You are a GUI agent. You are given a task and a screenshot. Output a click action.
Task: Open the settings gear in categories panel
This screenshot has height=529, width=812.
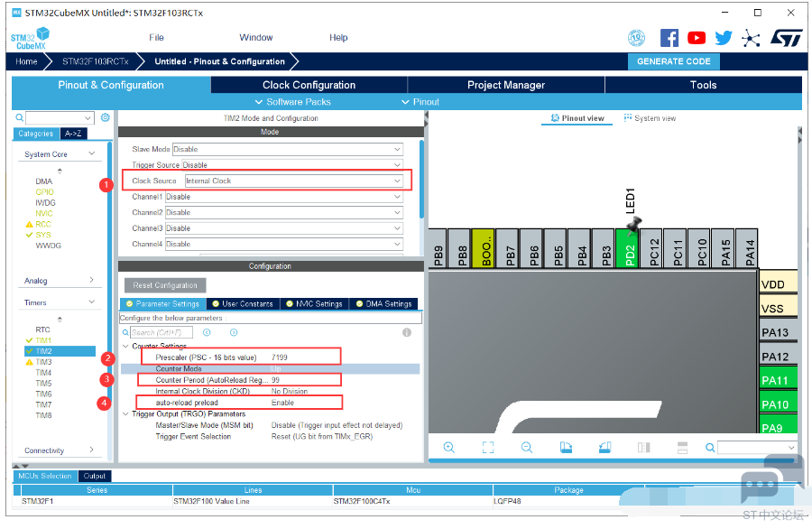106,117
